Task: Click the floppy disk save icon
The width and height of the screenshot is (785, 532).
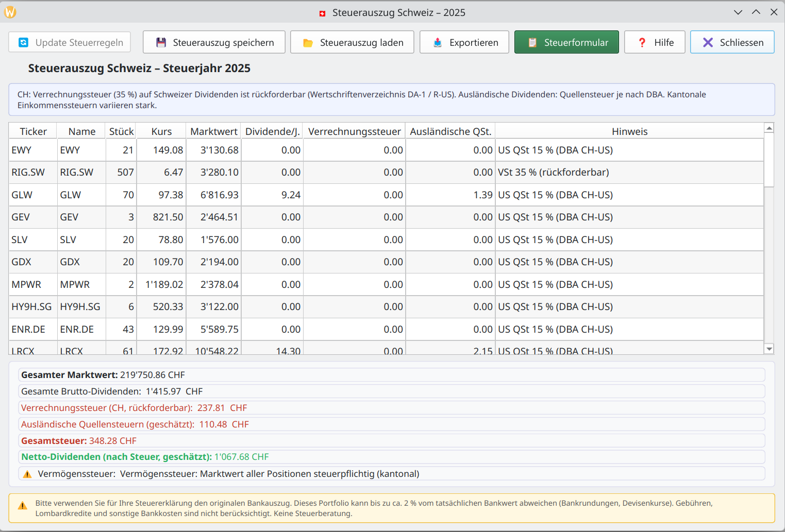Action: point(161,42)
